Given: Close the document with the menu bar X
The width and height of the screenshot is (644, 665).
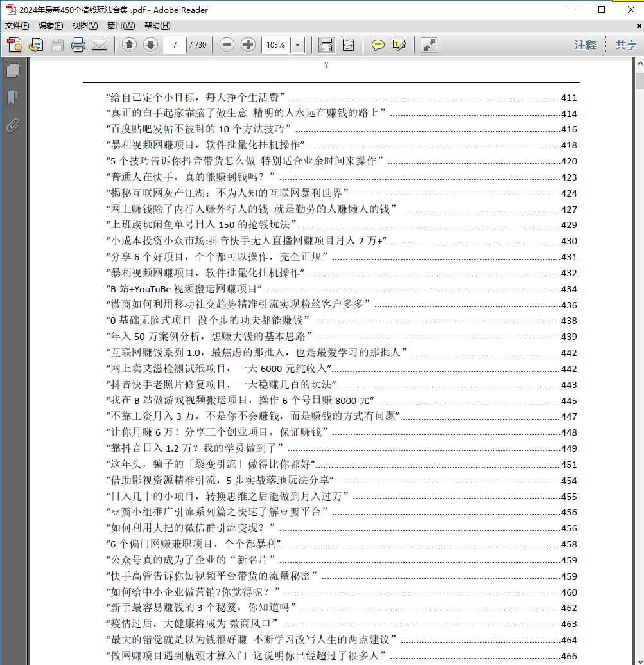Looking at the screenshot, I should click(639, 26).
